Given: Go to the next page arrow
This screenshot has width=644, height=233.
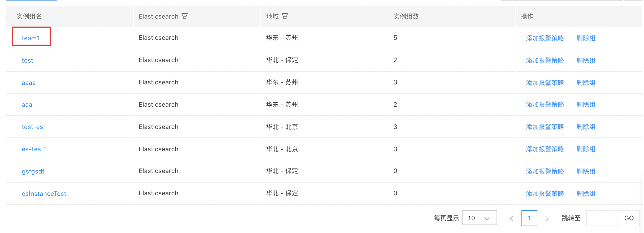Looking at the screenshot, I should (547, 218).
